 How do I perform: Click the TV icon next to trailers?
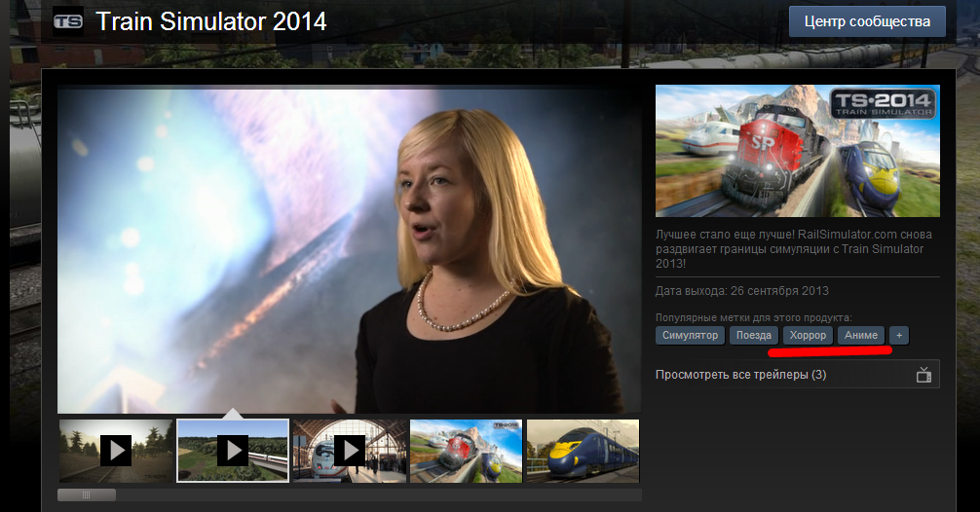click(x=923, y=375)
